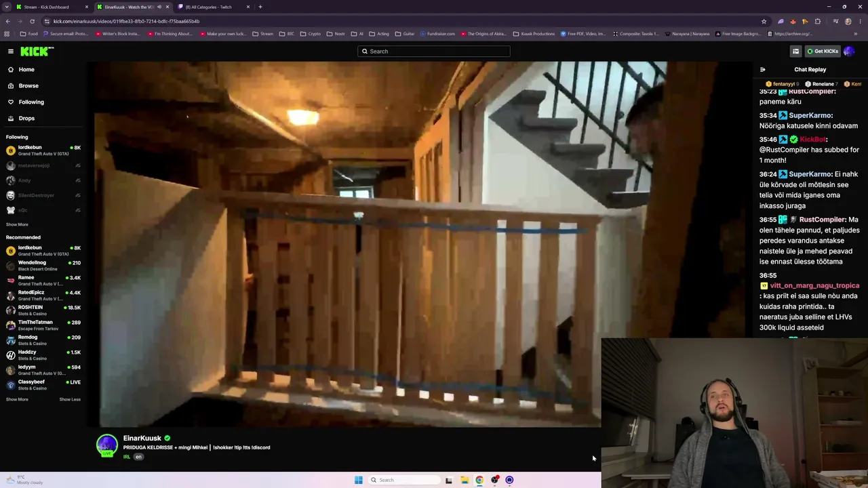
Task: Bookmark this page with the star icon
Action: click(764, 21)
